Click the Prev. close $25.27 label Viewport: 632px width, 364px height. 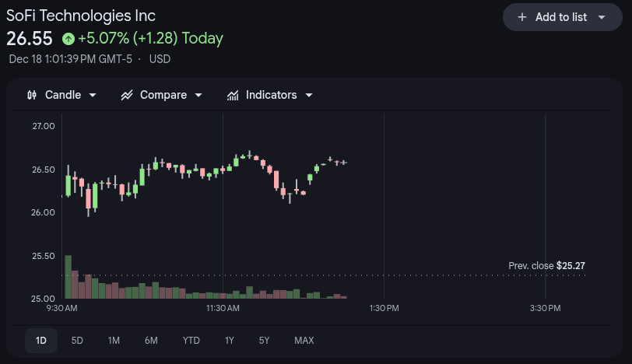546,266
